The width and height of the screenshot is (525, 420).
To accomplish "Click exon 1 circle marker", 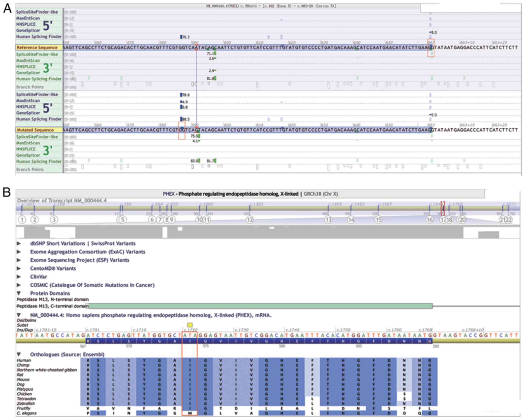I will pos(22,220).
